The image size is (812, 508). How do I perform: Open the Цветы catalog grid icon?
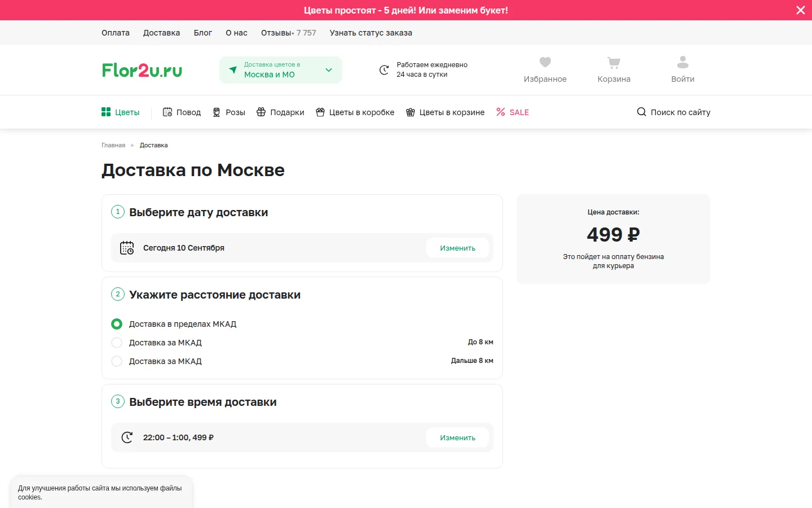[106, 112]
